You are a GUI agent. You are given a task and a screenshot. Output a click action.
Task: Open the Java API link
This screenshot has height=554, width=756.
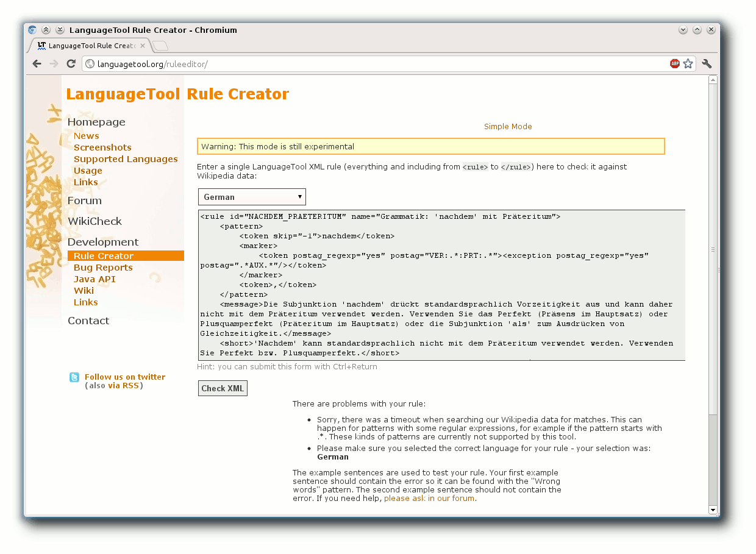94,279
